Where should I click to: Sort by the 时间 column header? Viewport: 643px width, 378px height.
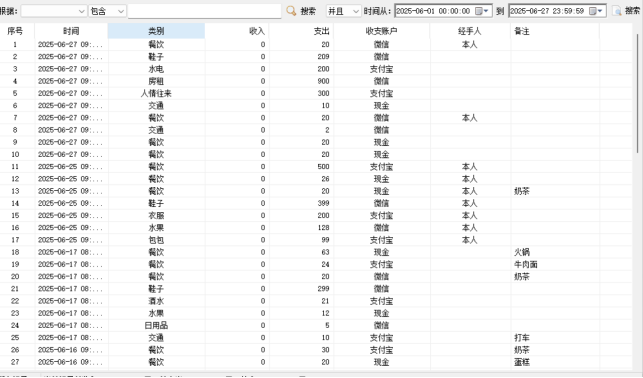[x=71, y=31]
